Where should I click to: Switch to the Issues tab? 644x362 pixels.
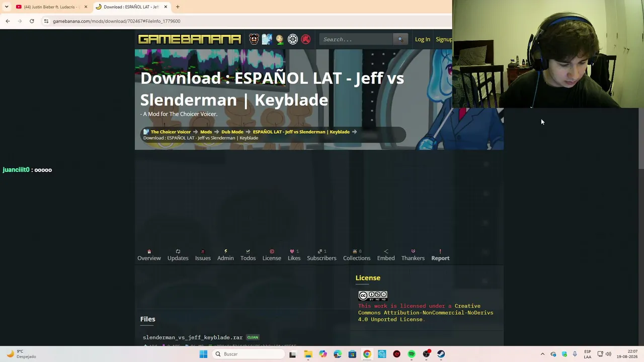click(203, 255)
